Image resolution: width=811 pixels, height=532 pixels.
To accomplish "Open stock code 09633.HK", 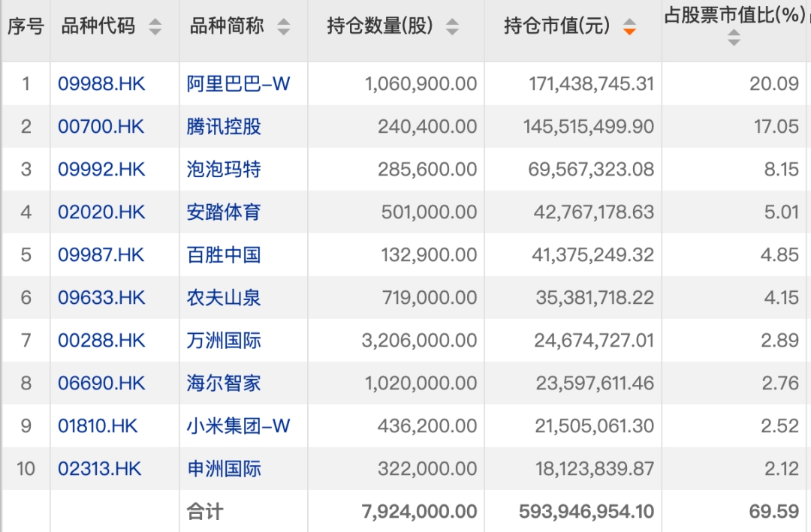I will point(101,298).
